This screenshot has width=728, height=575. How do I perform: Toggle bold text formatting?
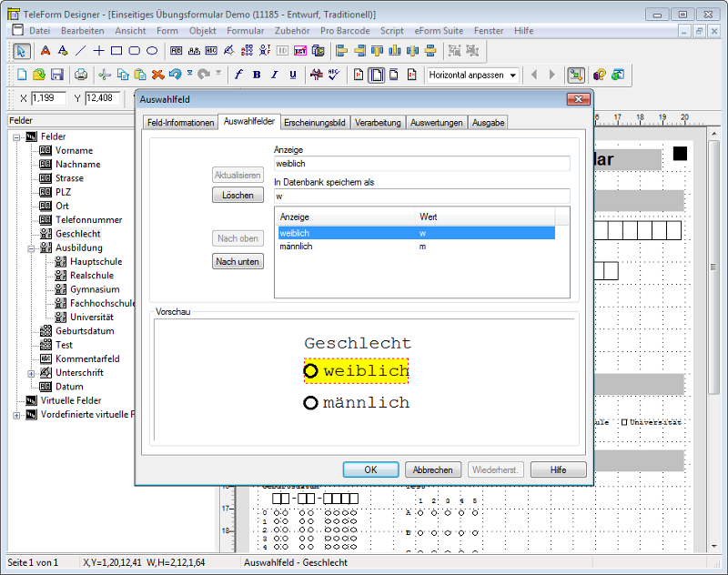click(x=257, y=75)
